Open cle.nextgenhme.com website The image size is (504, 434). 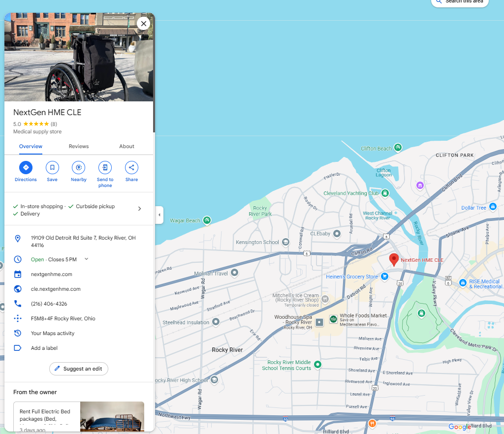click(x=56, y=289)
